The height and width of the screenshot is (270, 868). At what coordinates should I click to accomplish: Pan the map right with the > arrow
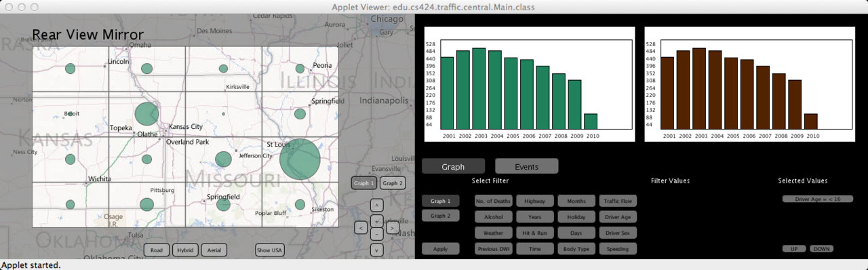[x=393, y=227]
